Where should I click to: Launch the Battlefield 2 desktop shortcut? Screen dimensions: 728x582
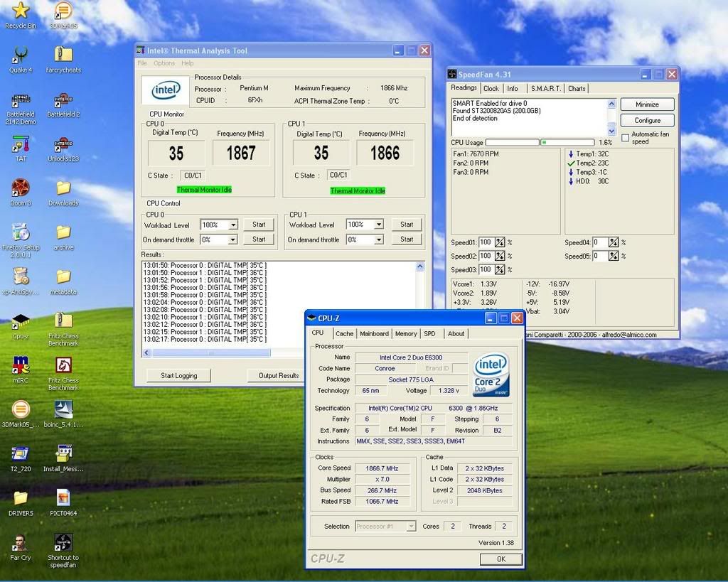point(63,106)
